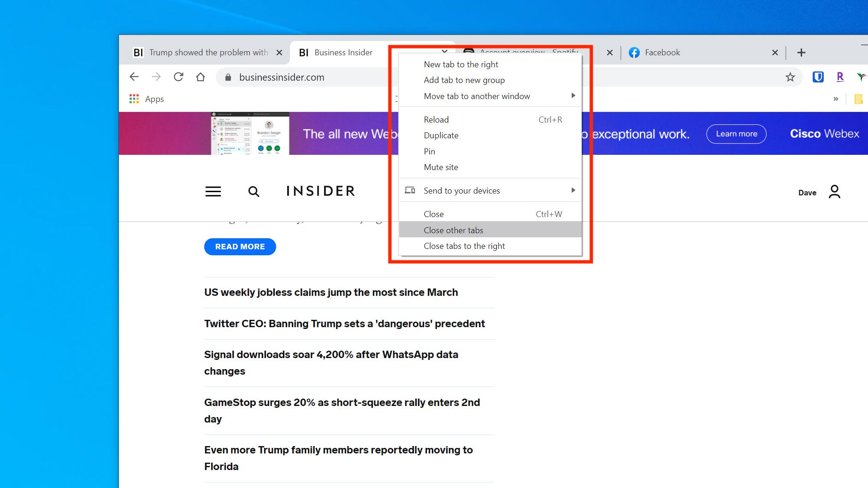Image resolution: width=868 pixels, height=488 pixels.
Task: Choose Add tab to new group
Action: click(x=490, y=80)
